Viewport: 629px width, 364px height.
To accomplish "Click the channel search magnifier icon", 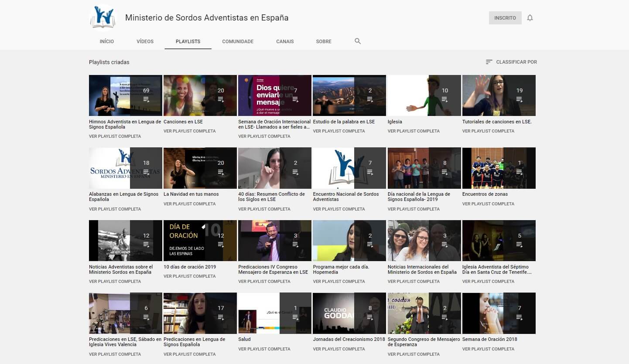I will (x=358, y=41).
